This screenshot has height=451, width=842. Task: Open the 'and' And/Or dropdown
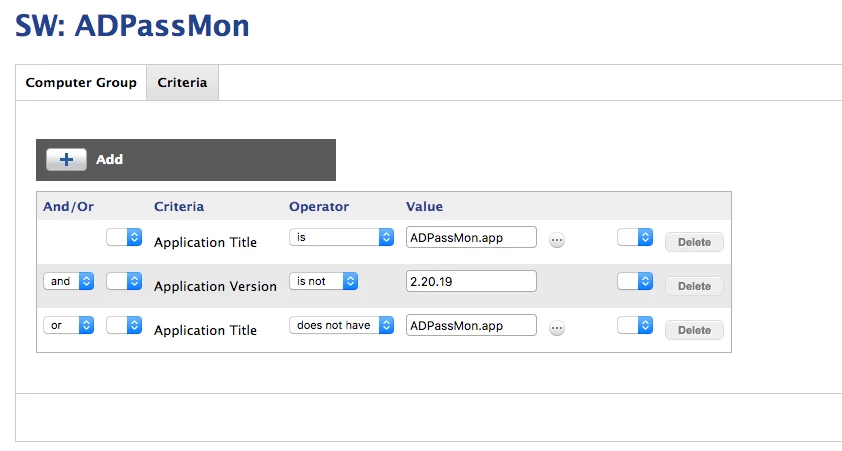(x=69, y=281)
